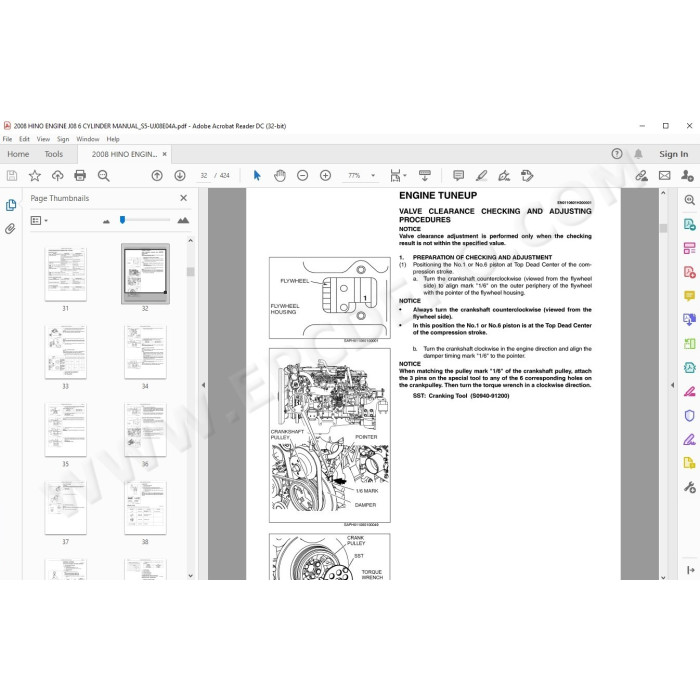Click the enlarge thumbnail size icon

[x=183, y=220]
